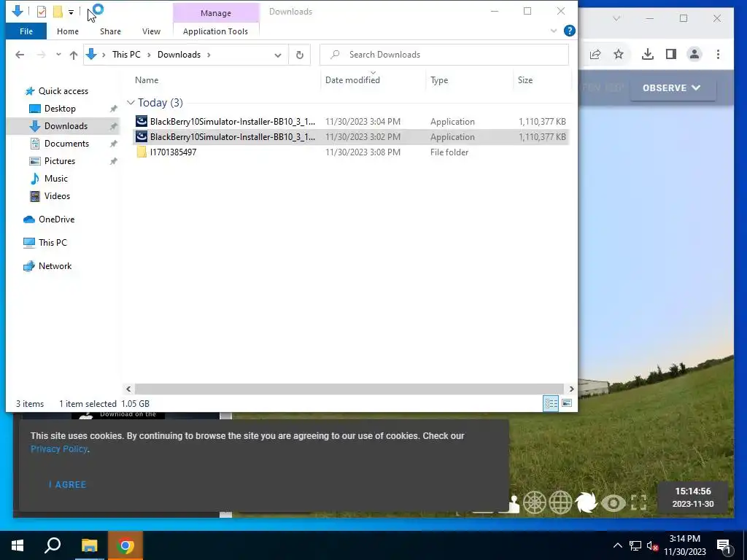This screenshot has width=747, height=560.
Task: Bookmark page with the star icon
Action: tap(619, 54)
